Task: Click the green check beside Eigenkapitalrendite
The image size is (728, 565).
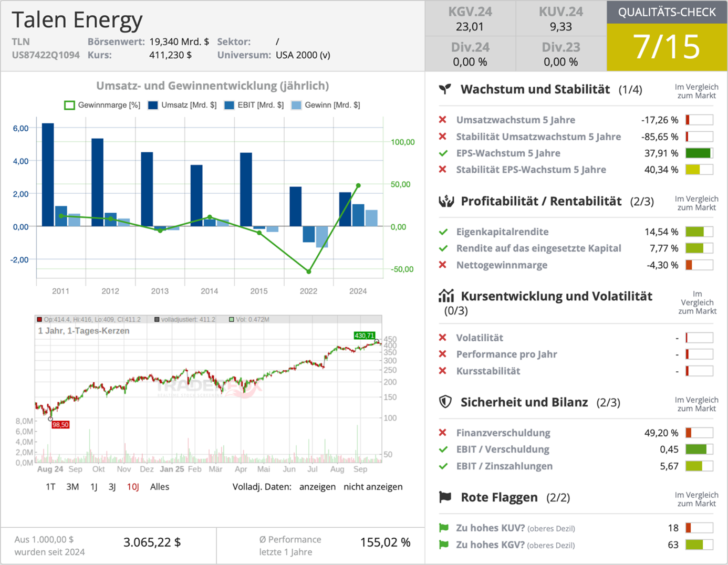Action: tap(443, 232)
